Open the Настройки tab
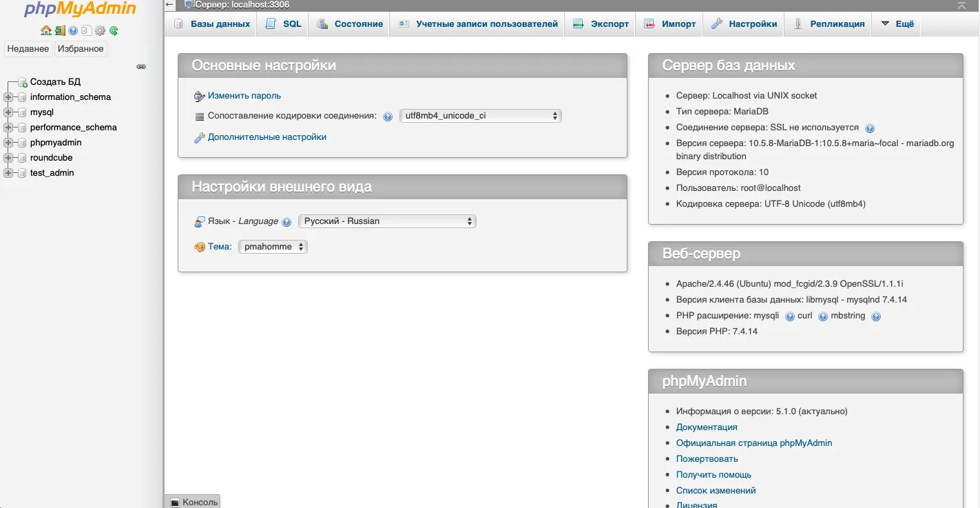Image resolution: width=980 pixels, height=508 pixels. [744, 23]
